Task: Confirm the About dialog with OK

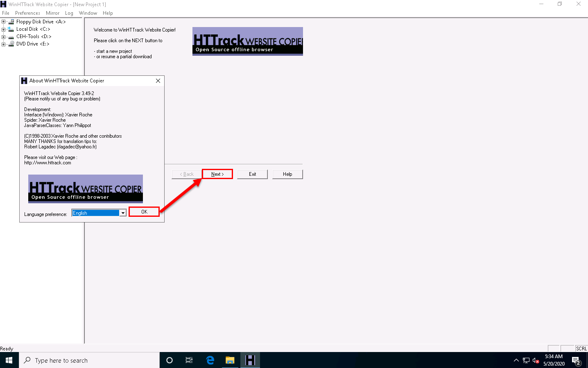Action: (x=144, y=212)
